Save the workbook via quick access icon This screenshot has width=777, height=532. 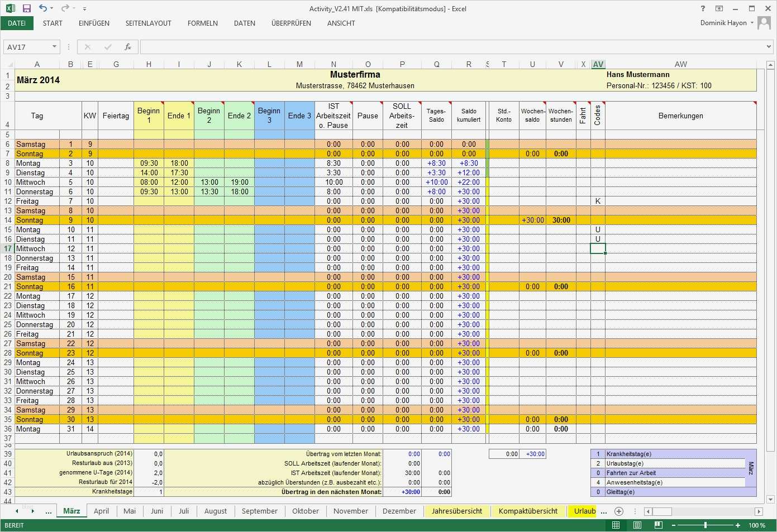tap(26, 8)
